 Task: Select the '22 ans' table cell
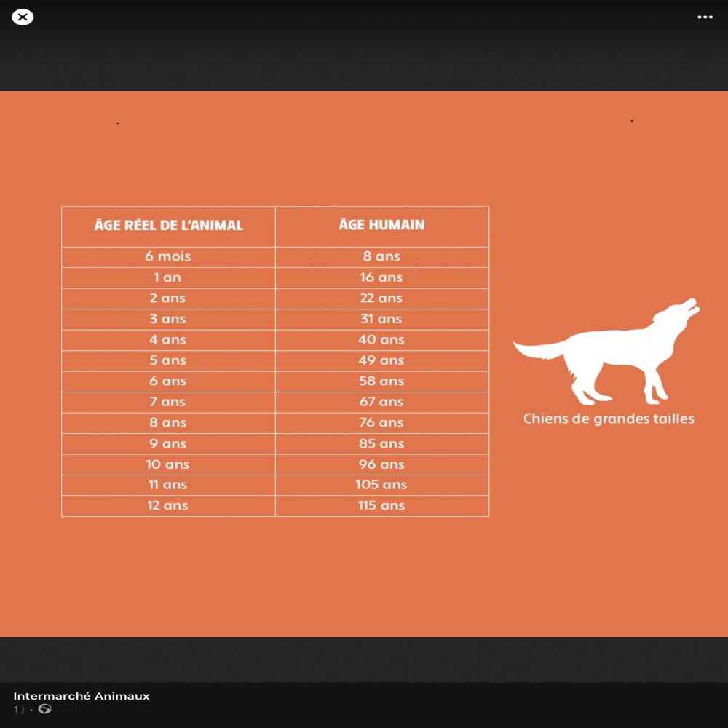click(382, 299)
